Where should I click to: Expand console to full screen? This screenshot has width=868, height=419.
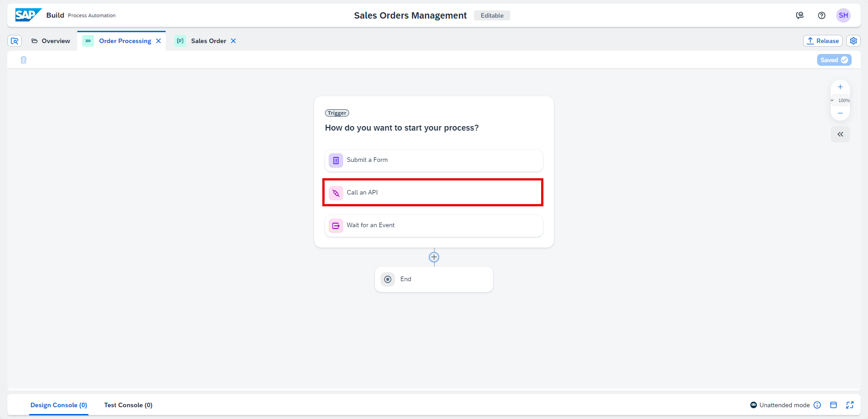pos(850,405)
